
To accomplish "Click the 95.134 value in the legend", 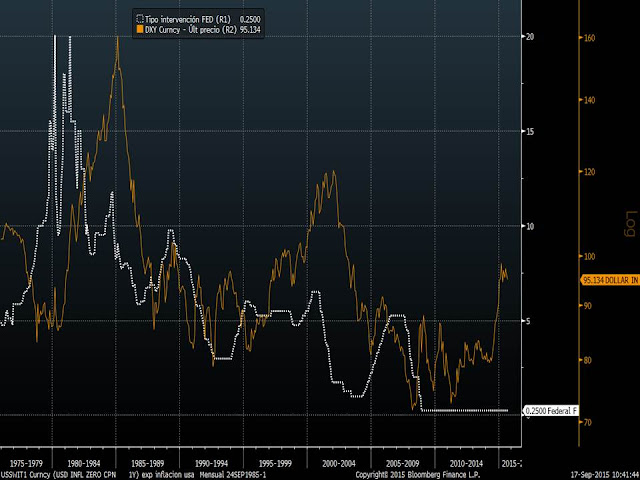I will click(250, 30).
